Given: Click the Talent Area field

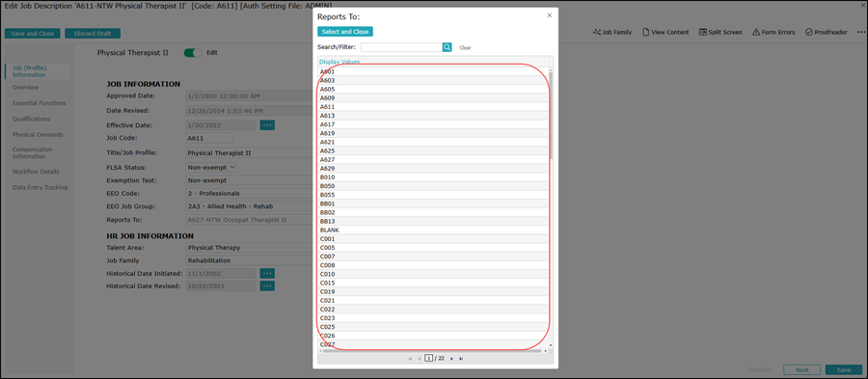Looking at the screenshot, I should tap(249, 248).
